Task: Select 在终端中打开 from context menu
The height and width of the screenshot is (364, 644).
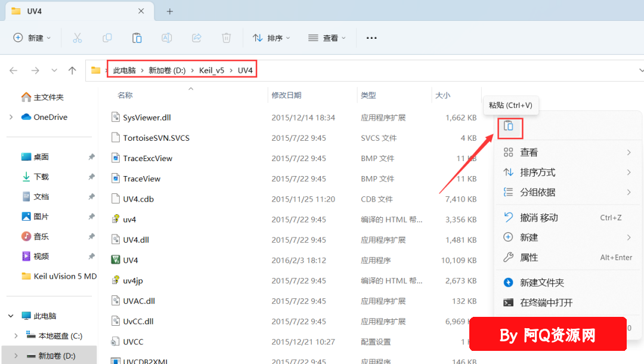Action: pos(546,303)
